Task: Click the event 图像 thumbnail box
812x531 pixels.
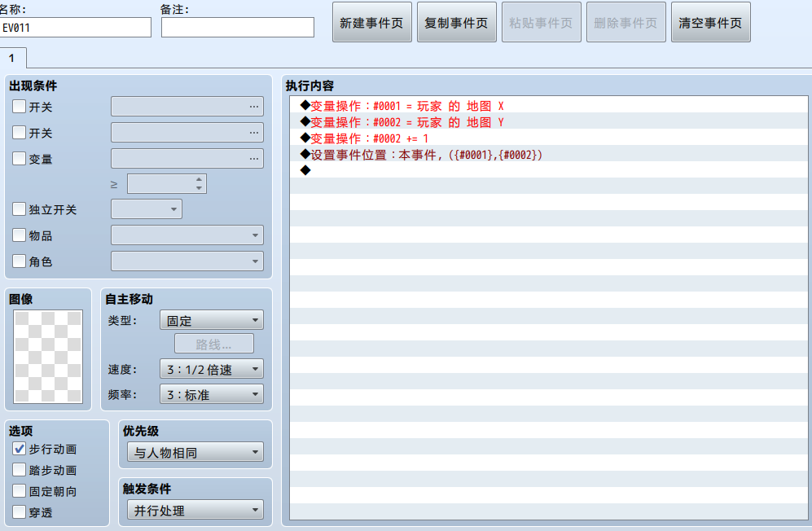Action: tap(48, 357)
